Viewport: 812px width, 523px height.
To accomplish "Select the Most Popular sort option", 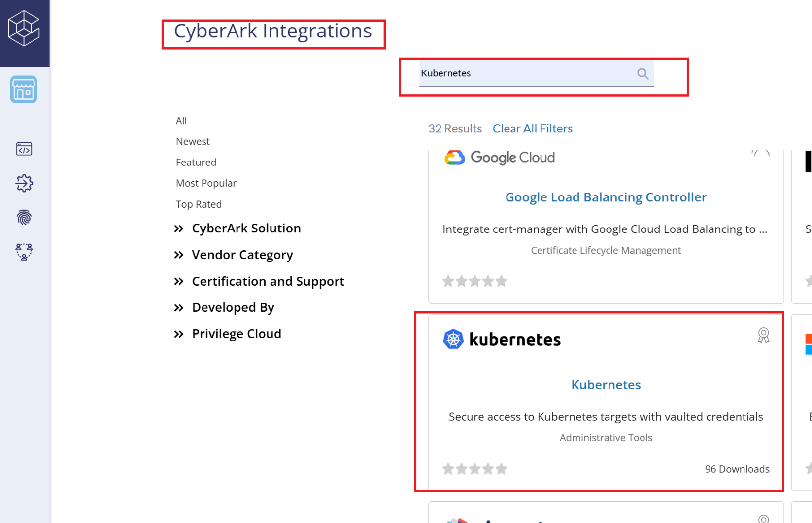I will (x=206, y=183).
